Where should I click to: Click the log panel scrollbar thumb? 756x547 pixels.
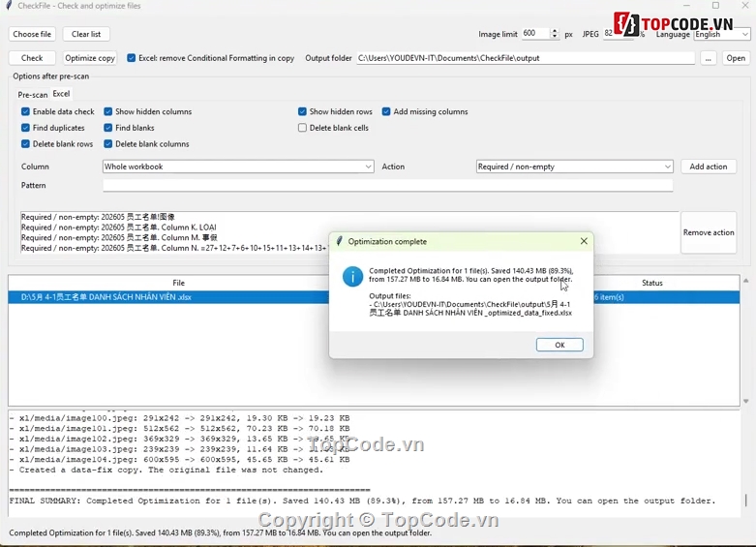click(746, 500)
